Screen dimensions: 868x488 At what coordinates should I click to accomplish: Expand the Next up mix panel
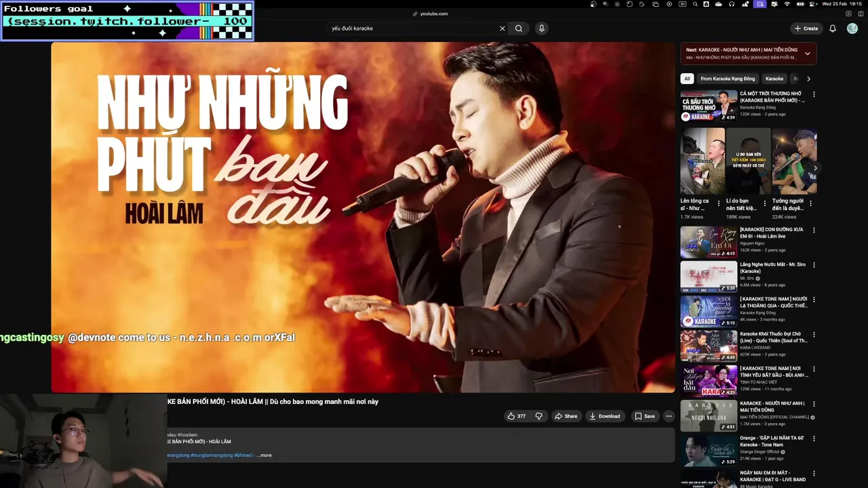[808, 54]
